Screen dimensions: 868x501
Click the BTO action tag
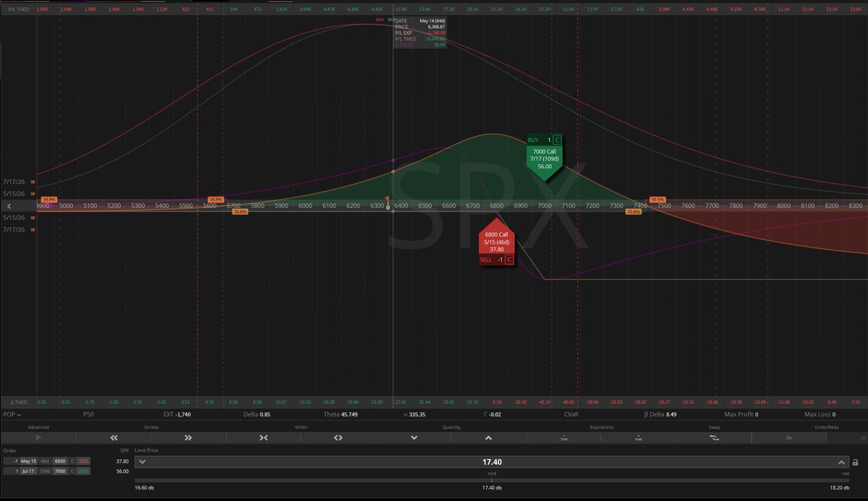(x=83, y=471)
